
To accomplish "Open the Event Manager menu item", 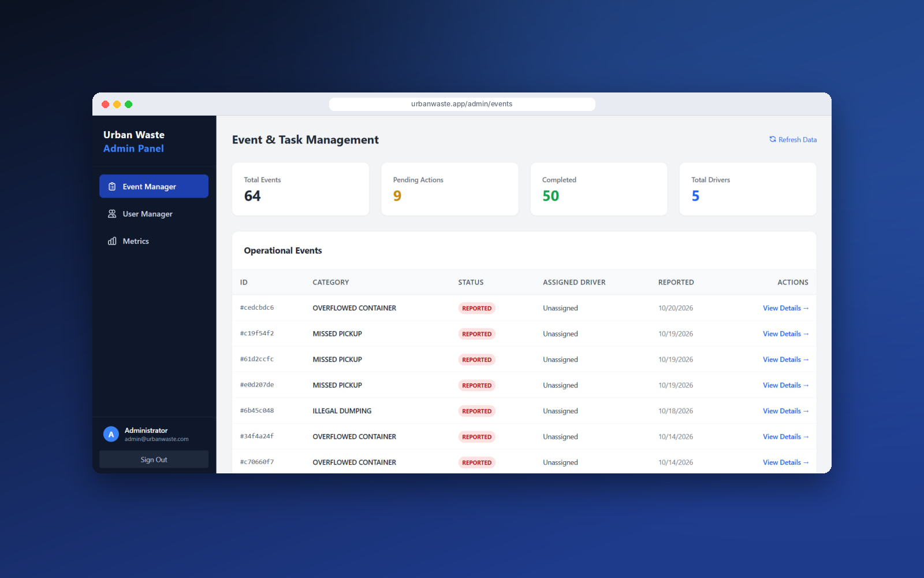I will coord(154,186).
